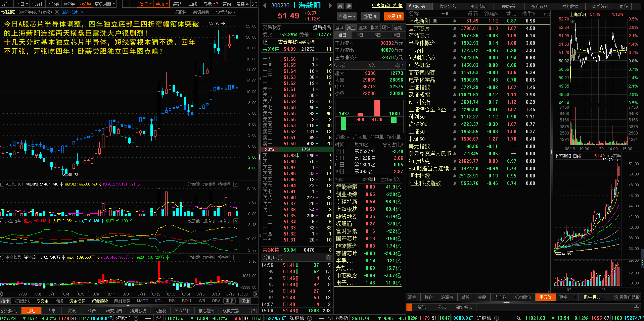Switch to the 基本 tab

(363, 28)
